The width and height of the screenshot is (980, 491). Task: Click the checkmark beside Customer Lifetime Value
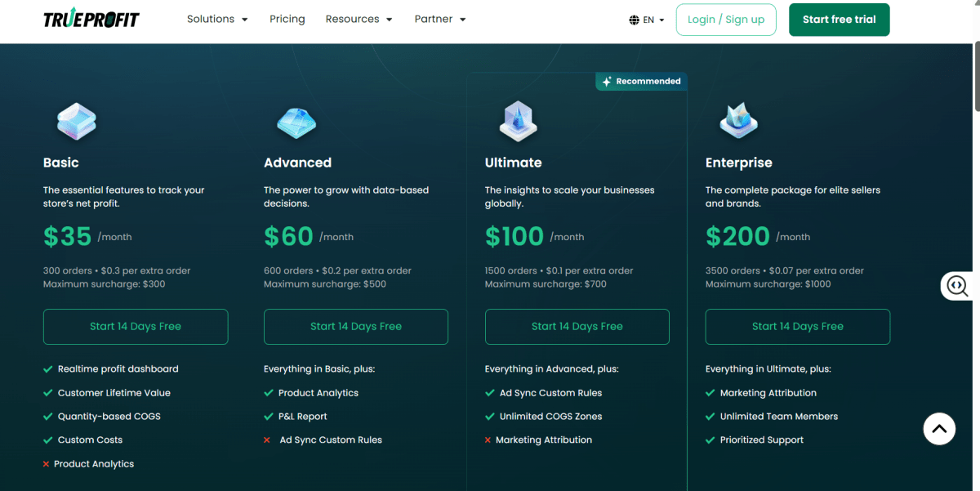coord(48,393)
